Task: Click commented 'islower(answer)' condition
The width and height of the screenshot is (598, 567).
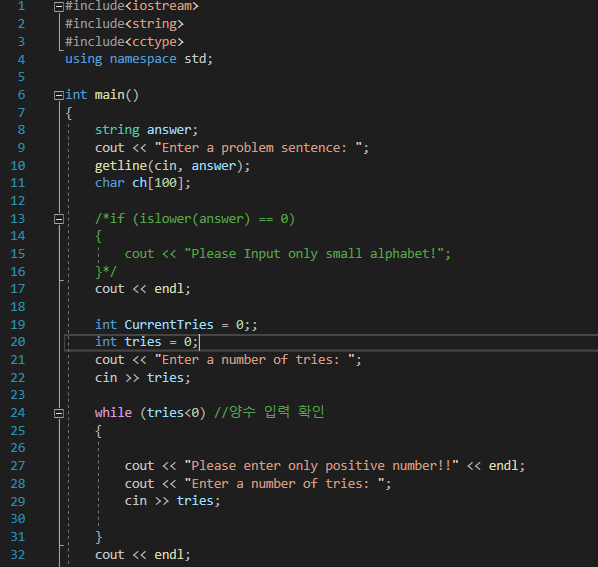Action: point(195,219)
